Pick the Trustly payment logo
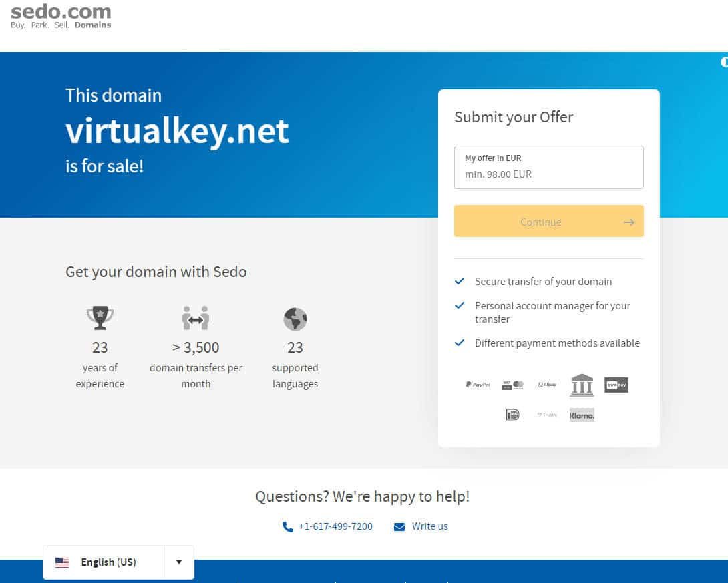Image resolution: width=728 pixels, height=583 pixels. [547, 415]
